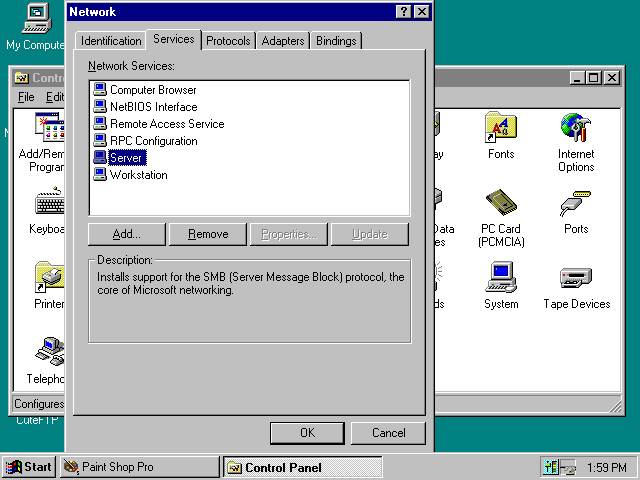Switch to the Protocols tab

click(x=228, y=41)
